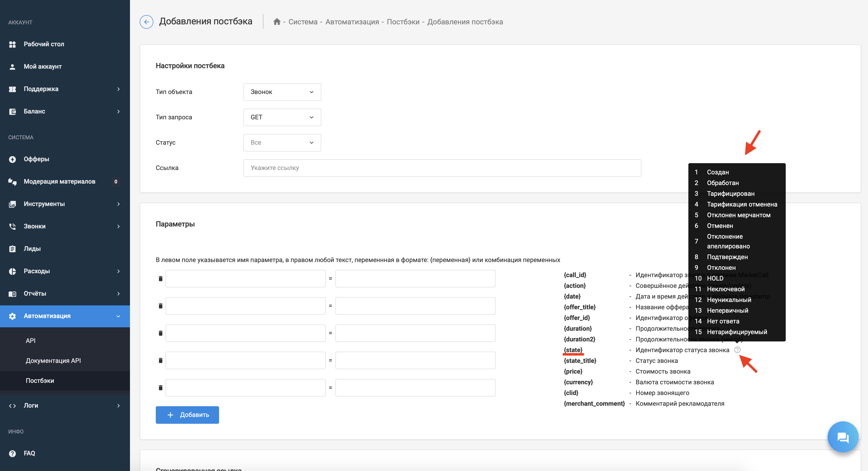Image resolution: width=868 pixels, height=471 pixels.
Task: Click the third row parameter value field
Action: 415,333
